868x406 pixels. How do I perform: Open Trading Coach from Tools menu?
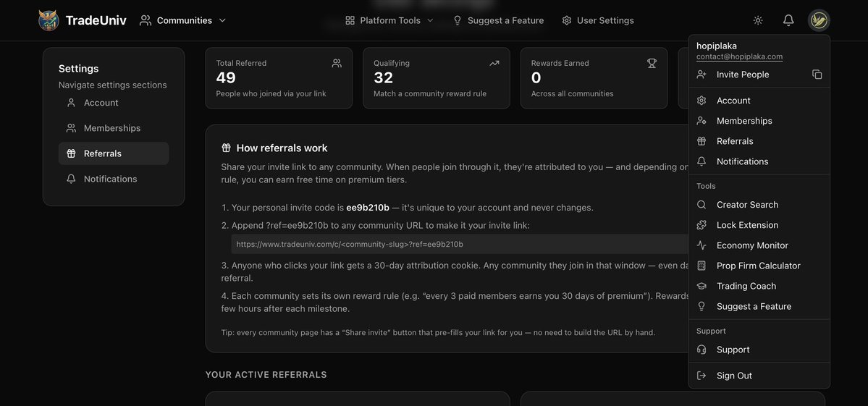point(759,286)
